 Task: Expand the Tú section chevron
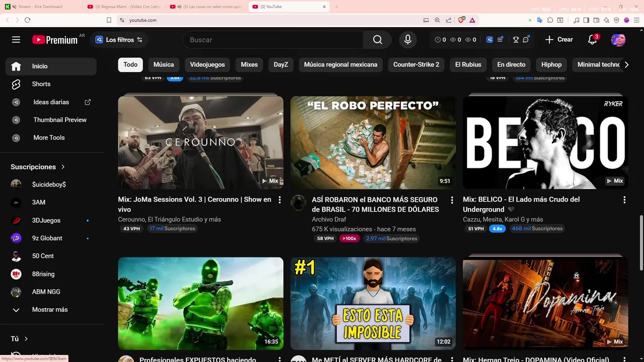click(x=26, y=339)
